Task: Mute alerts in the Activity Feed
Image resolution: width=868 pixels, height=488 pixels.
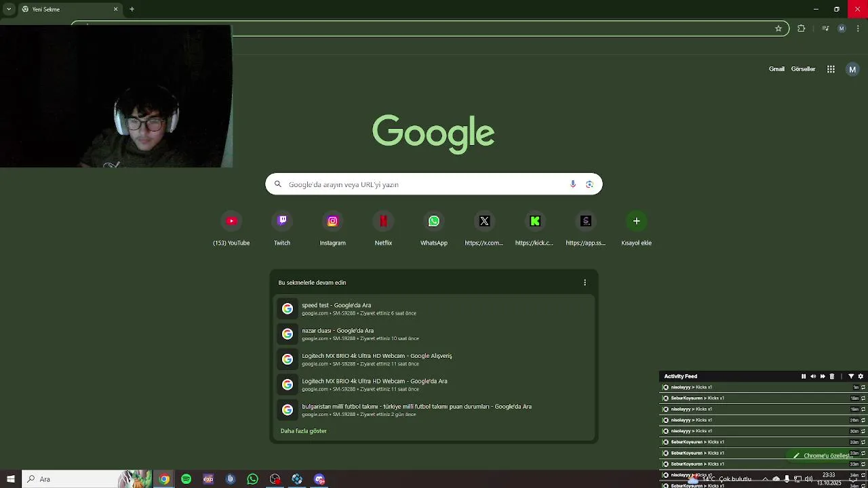Action: (813, 376)
